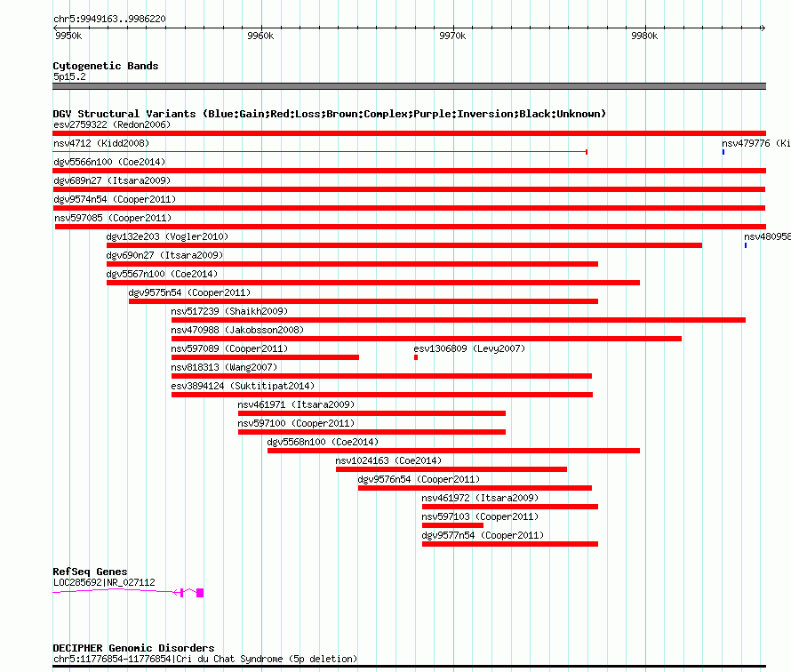This screenshot has width=791, height=672.
Task: Click the 9970k ruler tick label
Action: pyautogui.click(x=452, y=36)
